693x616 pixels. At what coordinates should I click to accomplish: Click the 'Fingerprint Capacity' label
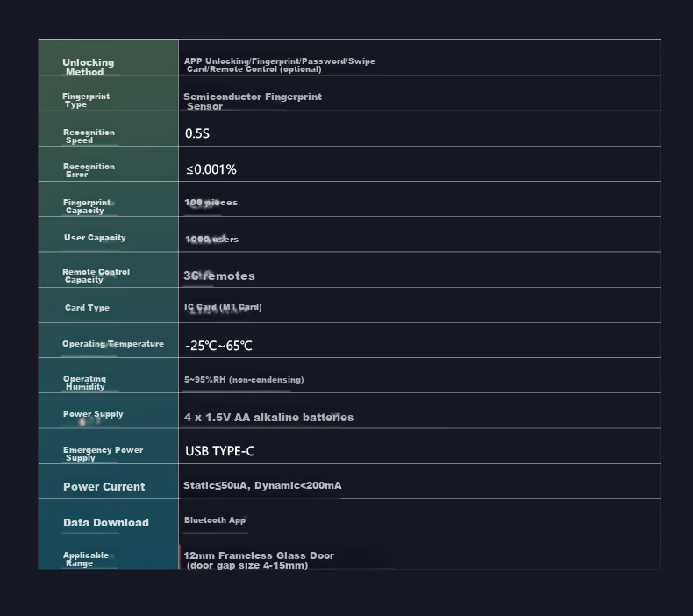87,206
